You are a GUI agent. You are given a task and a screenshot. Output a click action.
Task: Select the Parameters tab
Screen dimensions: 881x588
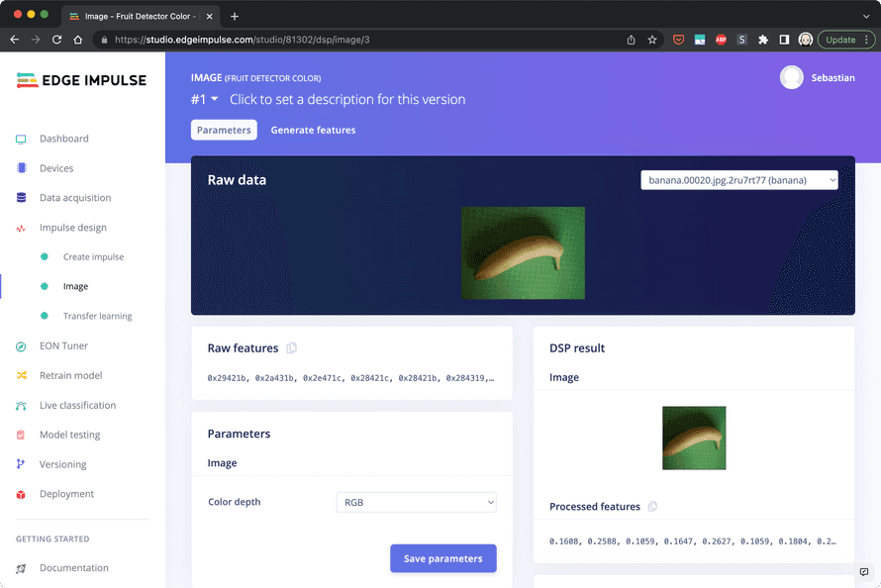pos(224,130)
